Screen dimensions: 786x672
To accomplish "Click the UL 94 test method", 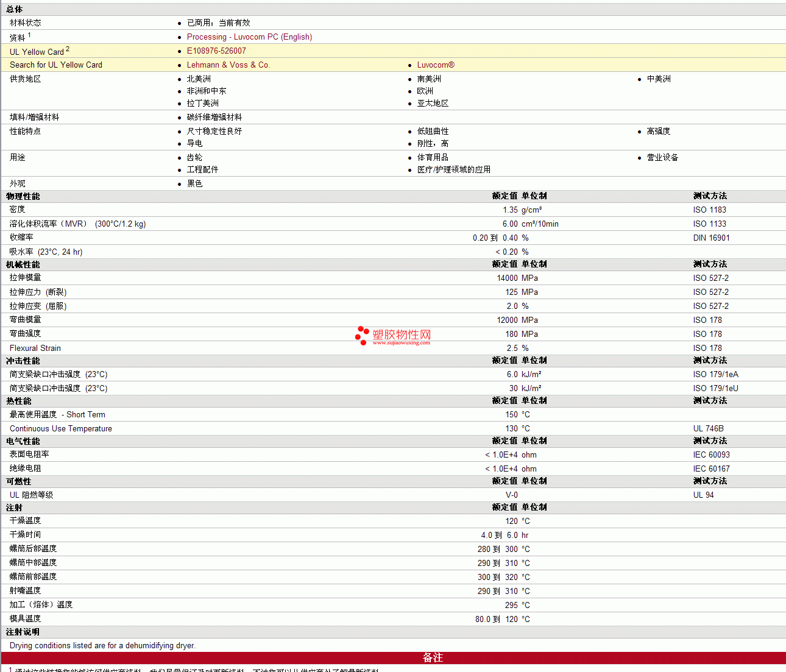I will [703, 495].
